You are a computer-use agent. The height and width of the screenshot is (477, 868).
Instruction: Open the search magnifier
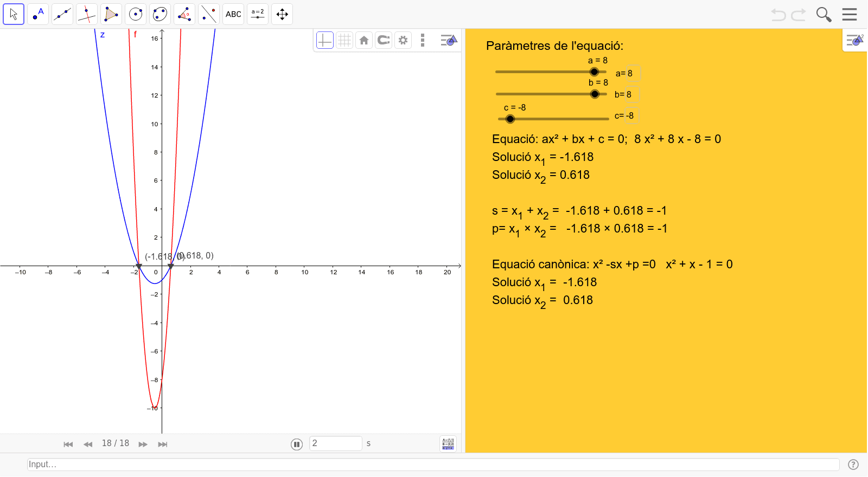[824, 15]
